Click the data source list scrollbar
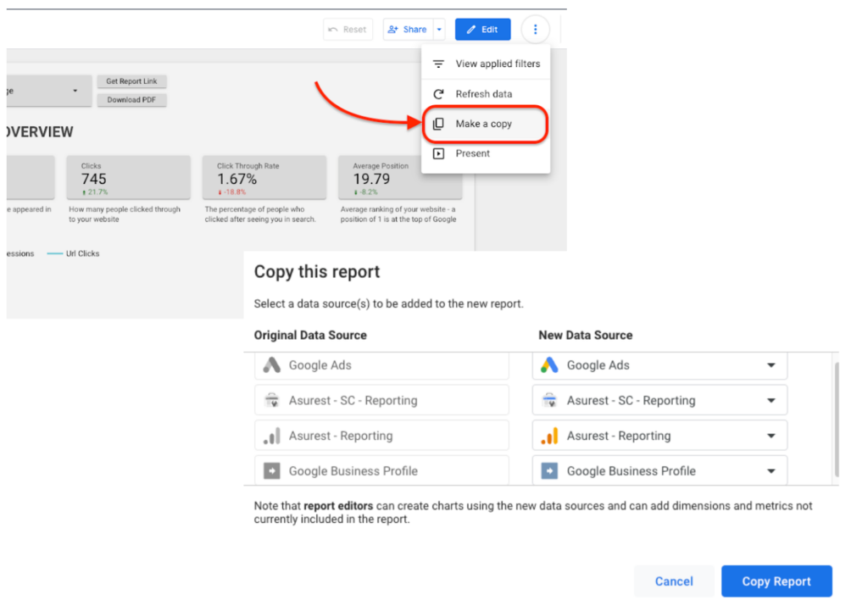The width and height of the screenshot is (868, 606). tap(837, 418)
